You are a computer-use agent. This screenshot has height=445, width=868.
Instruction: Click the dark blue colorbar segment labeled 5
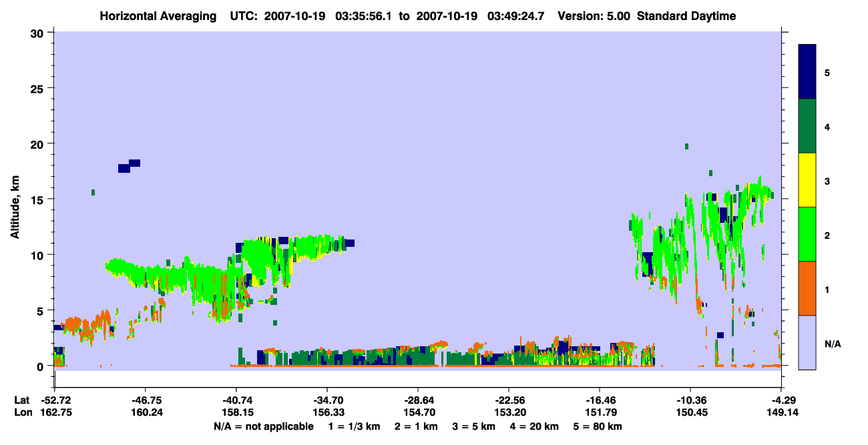[x=807, y=72]
